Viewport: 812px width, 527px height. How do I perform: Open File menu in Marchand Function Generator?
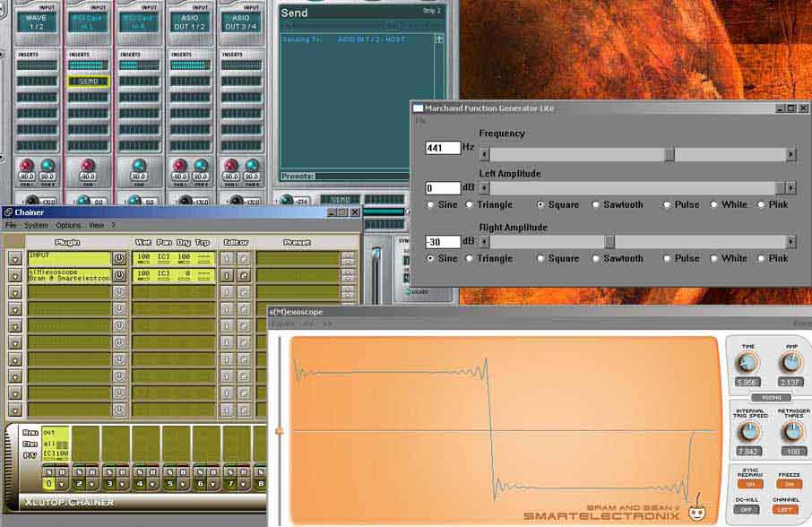click(x=420, y=121)
